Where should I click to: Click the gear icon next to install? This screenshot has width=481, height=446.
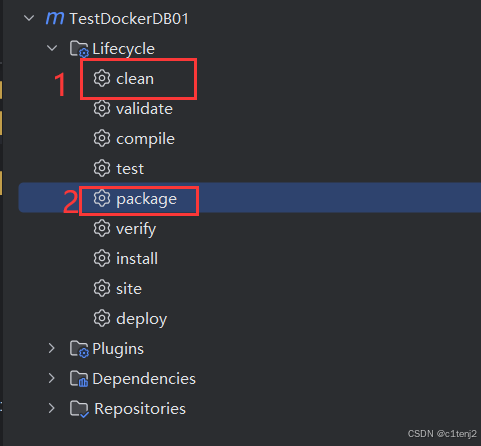[x=102, y=259]
